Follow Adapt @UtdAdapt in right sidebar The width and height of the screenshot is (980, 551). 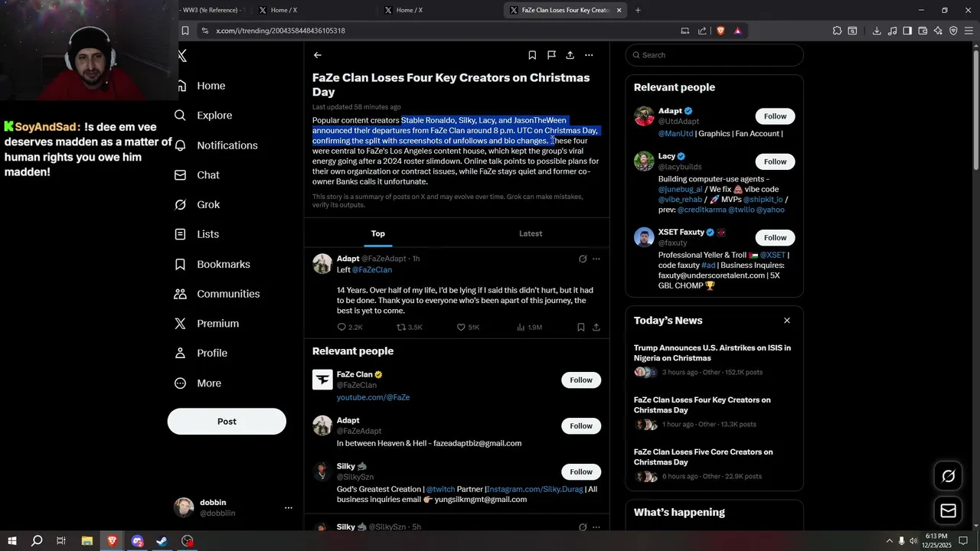click(x=775, y=116)
